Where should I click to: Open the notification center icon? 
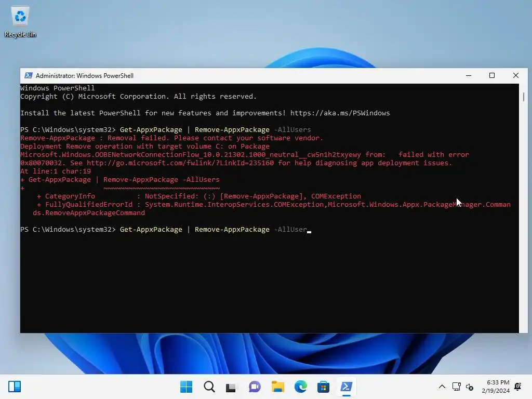click(518, 387)
